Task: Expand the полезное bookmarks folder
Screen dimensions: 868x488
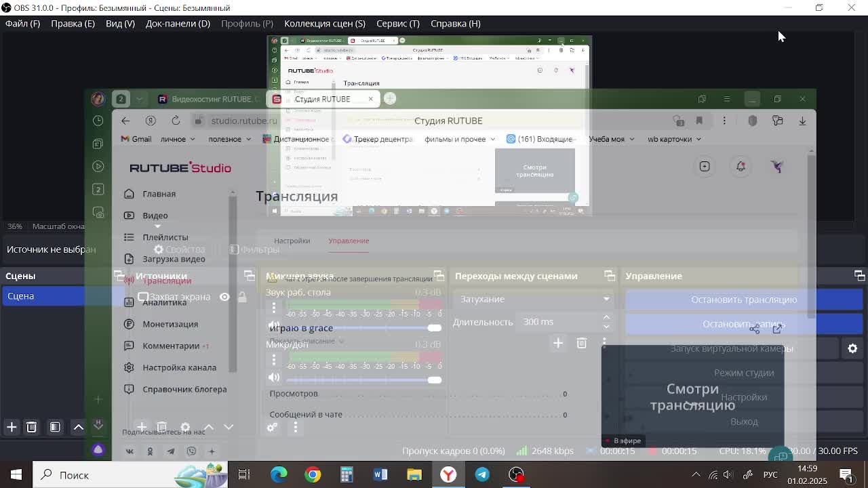Action: [229, 139]
